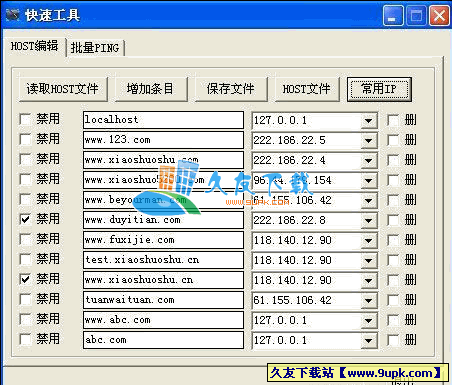Click the www.xiaoshuoshu.cn hostname field
This screenshot has width=452, height=385.
point(163,280)
